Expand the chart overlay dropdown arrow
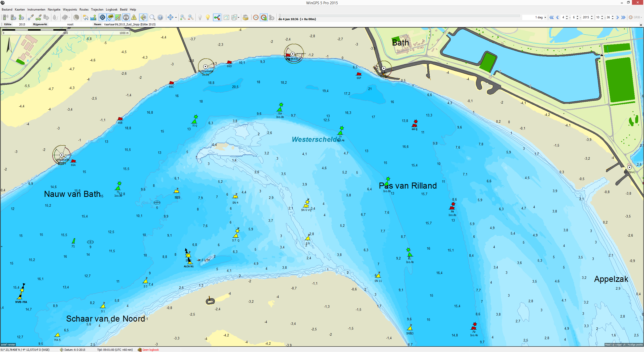The image size is (644, 352). tap(238, 17)
